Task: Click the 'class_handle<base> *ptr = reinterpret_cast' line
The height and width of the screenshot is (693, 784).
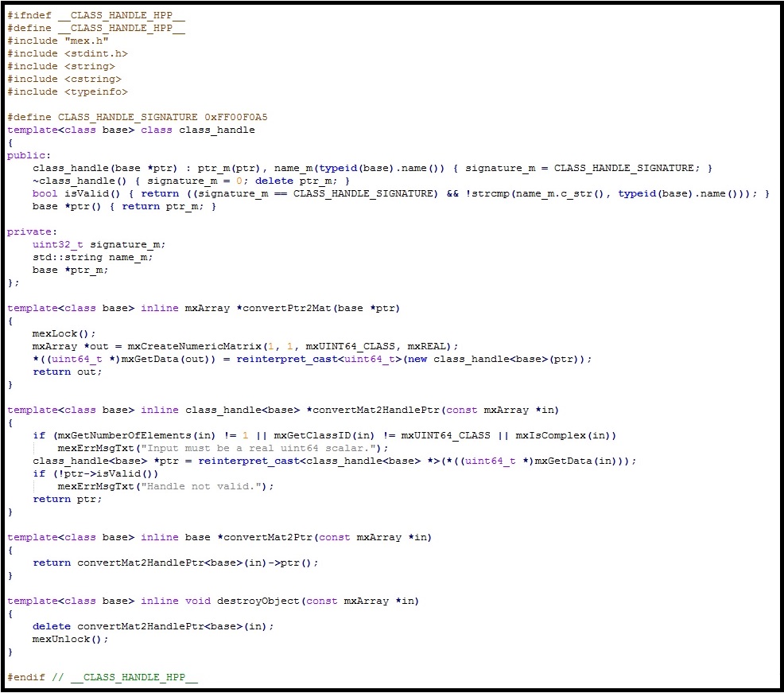Action: [335, 461]
